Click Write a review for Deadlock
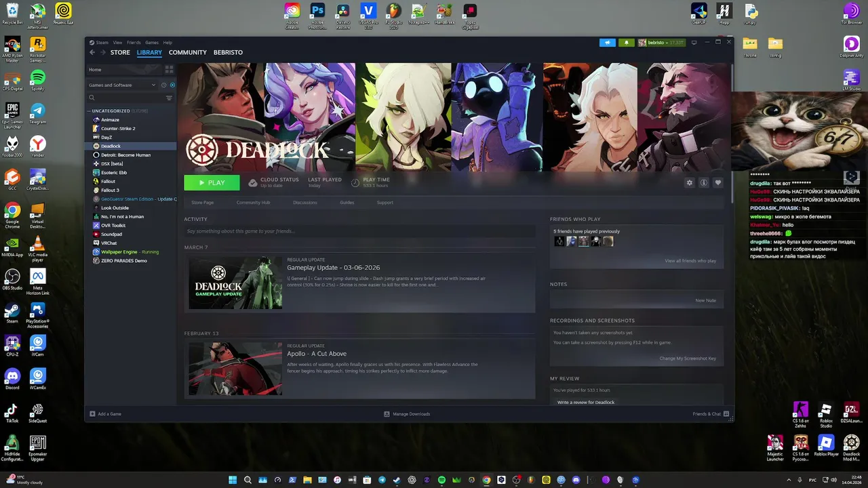868x488 pixels. 586,403
